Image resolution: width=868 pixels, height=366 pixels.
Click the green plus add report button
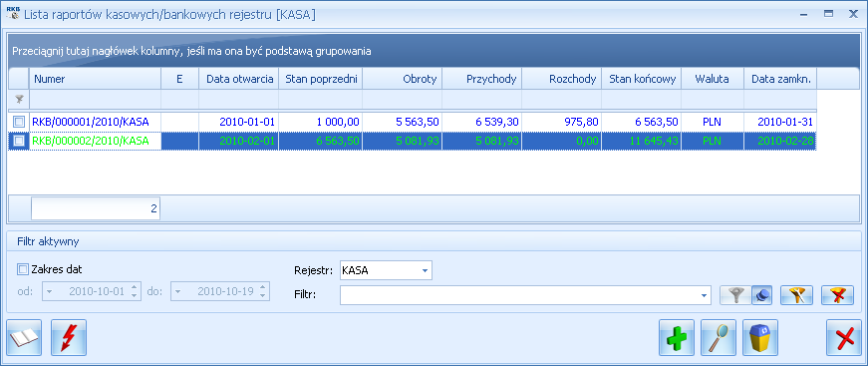(677, 337)
